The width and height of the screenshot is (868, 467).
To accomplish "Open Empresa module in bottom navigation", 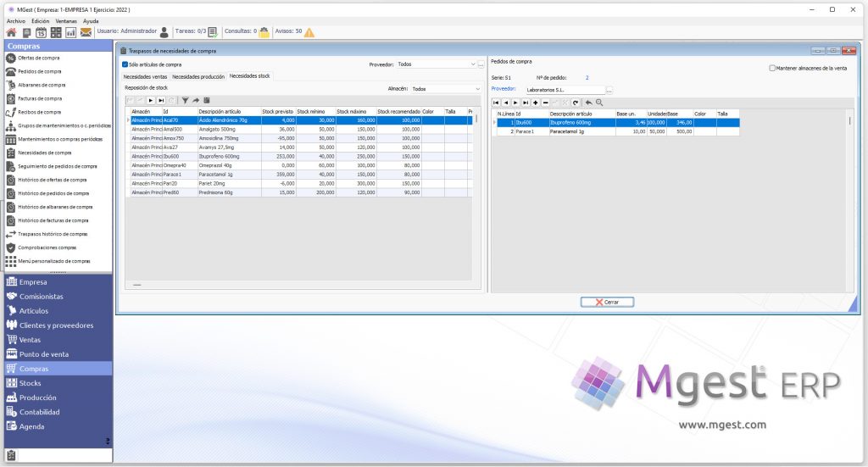I will tap(58, 282).
